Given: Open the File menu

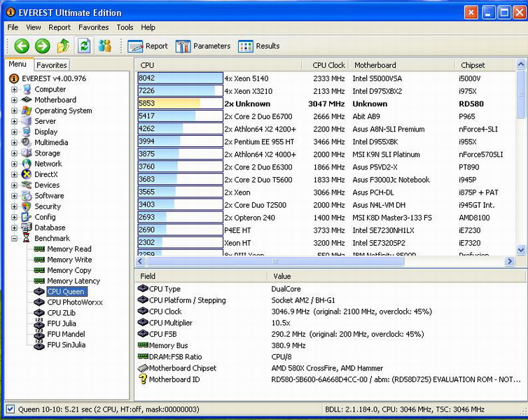Looking at the screenshot, I should [13, 27].
